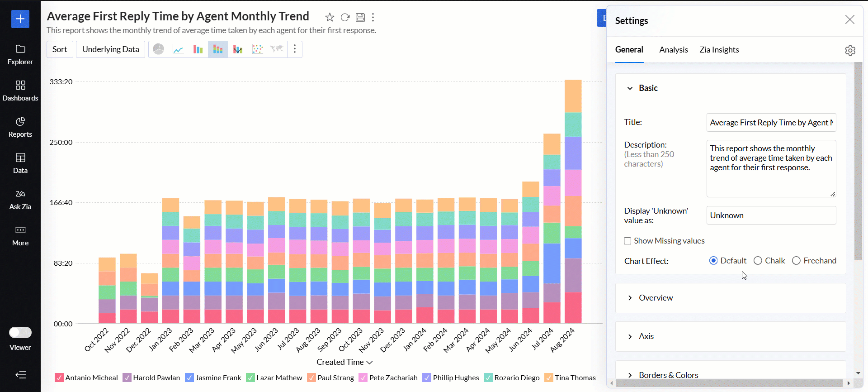Click the save report icon
This screenshot has height=392, width=868.
(x=360, y=17)
